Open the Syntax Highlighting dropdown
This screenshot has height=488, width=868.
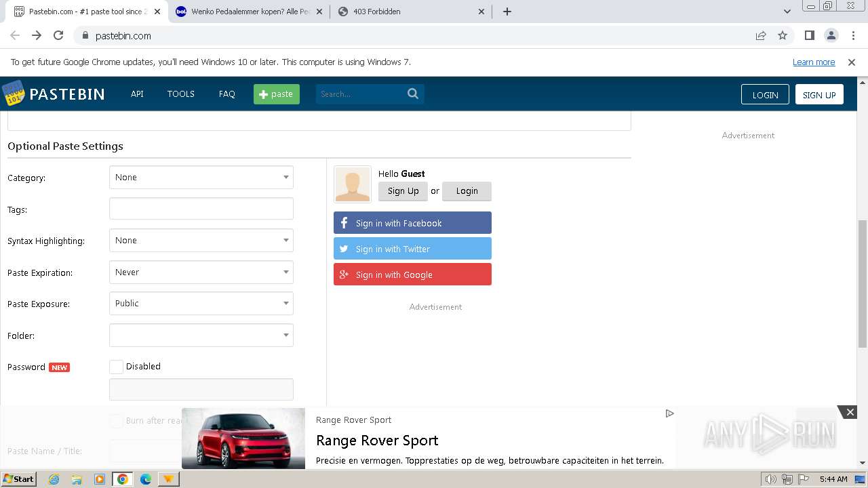coord(201,241)
